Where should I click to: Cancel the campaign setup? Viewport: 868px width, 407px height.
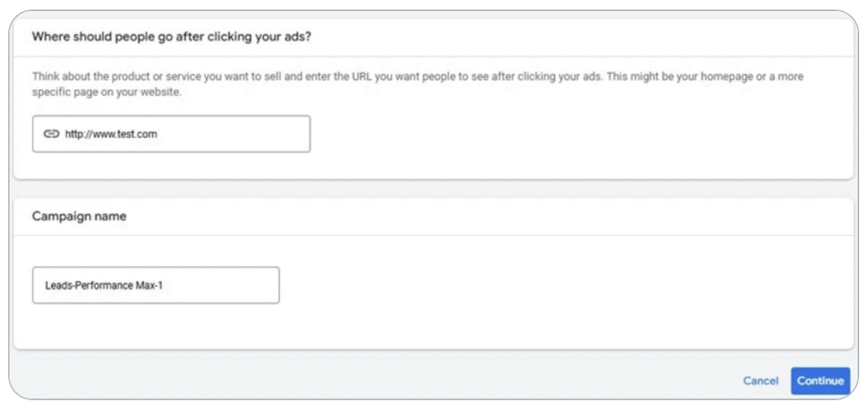(760, 381)
